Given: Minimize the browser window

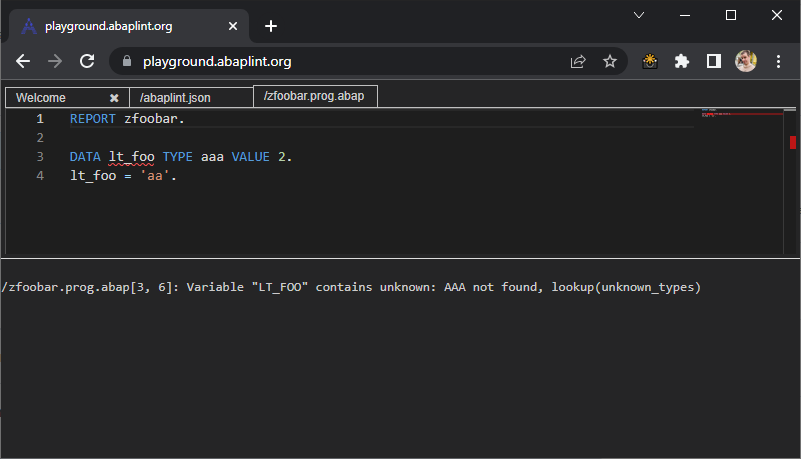Looking at the screenshot, I should (x=685, y=15).
